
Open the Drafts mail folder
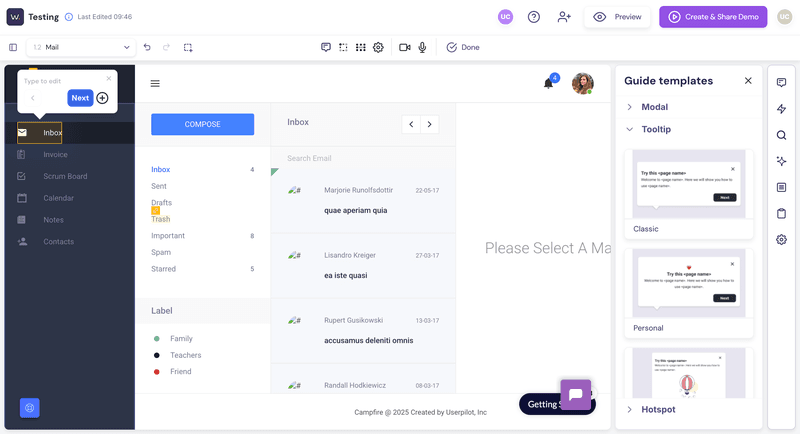pyautogui.click(x=161, y=203)
